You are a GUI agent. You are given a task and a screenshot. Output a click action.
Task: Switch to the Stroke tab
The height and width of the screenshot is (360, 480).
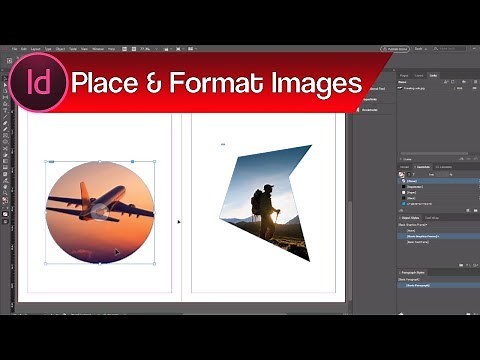[x=404, y=167]
